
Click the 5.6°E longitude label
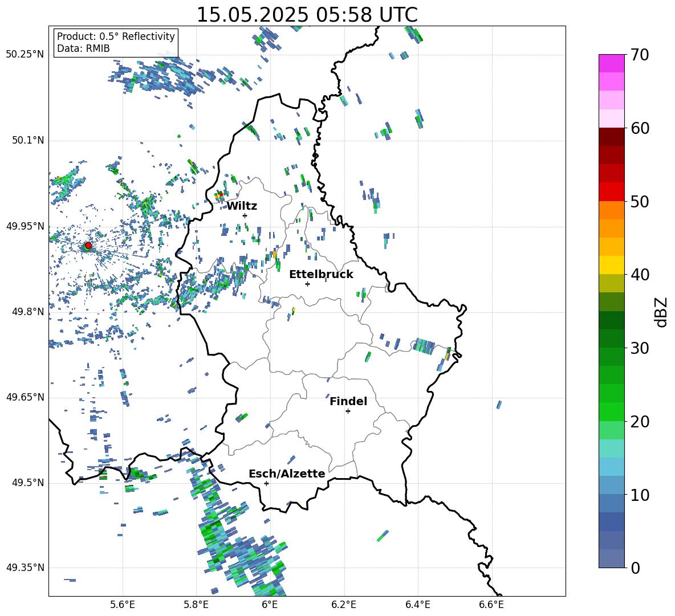pyautogui.click(x=123, y=605)
